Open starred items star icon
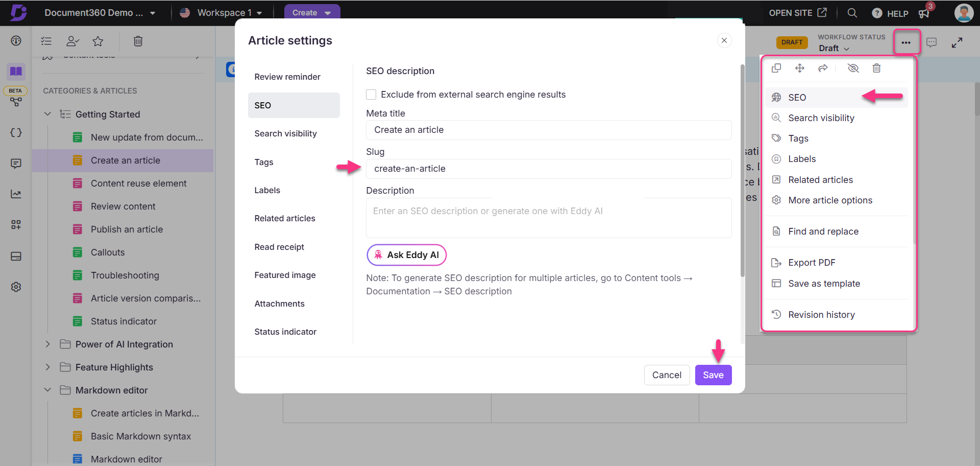Screen dimensions: 980x466 [x=98, y=41]
